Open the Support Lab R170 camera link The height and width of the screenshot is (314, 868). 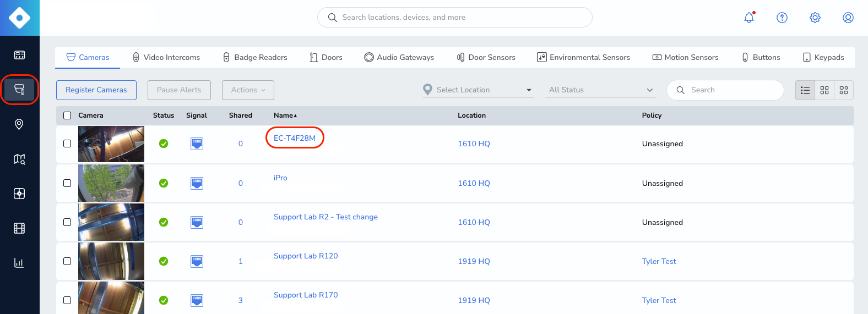pyautogui.click(x=306, y=295)
